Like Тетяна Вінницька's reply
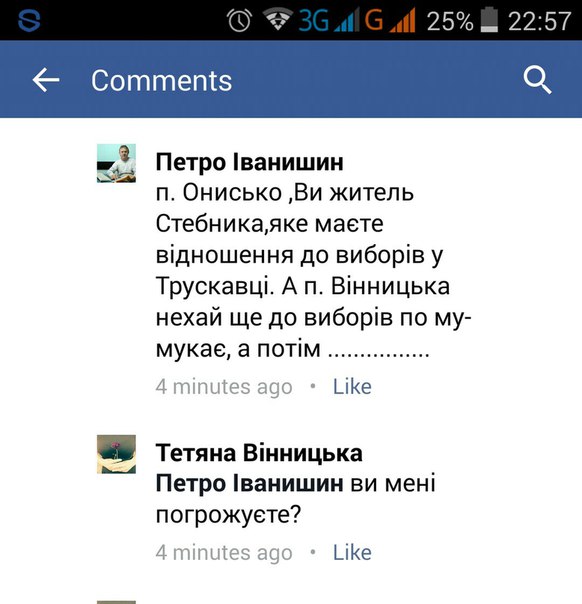The image size is (582, 604). [352, 553]
